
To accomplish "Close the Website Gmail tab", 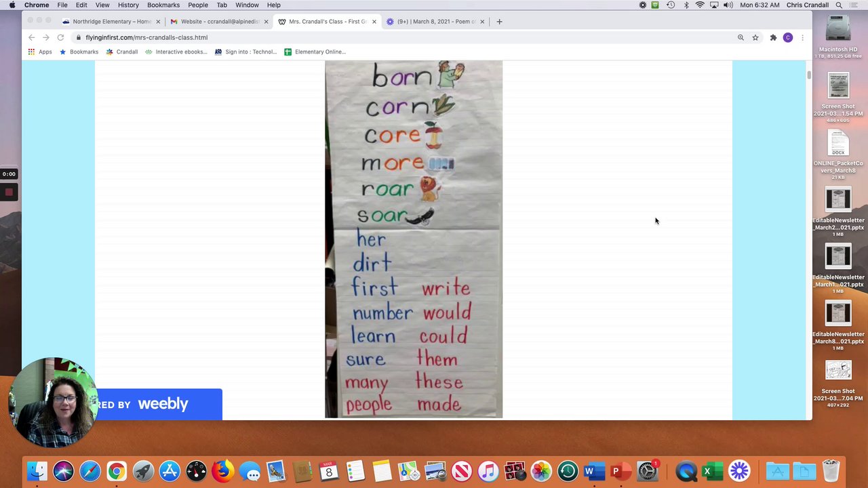I will click(x=266, y=22).
